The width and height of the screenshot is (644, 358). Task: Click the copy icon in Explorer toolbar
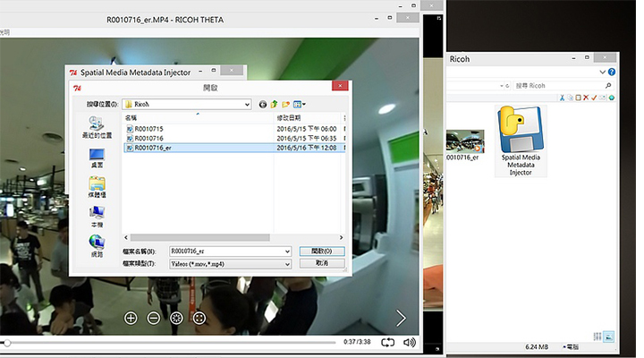570,98
